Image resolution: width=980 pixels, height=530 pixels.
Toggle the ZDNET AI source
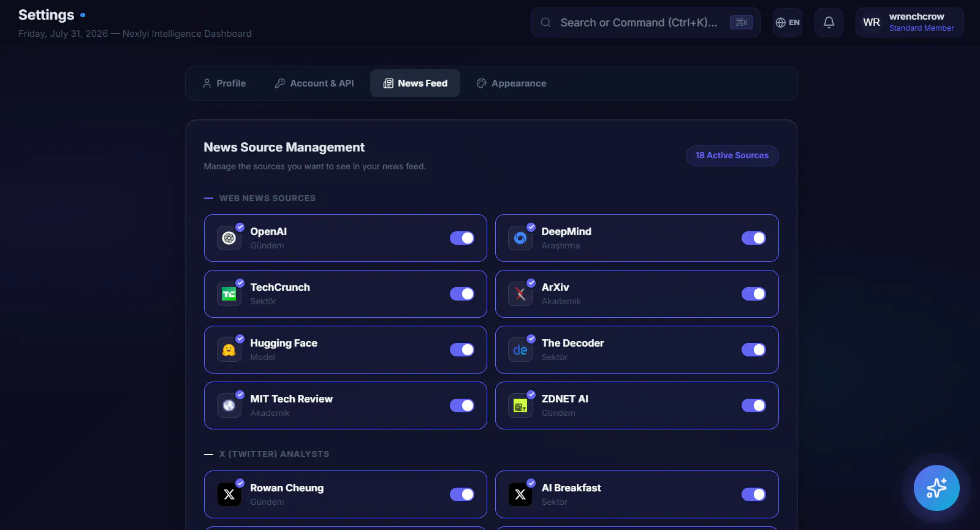754,405
